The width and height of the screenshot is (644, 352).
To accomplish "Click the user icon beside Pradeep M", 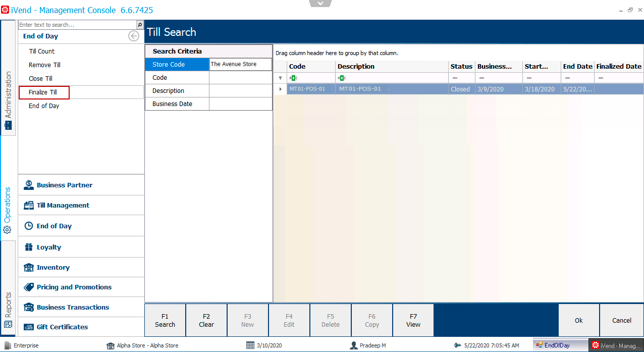I will (x=354, y=345).
